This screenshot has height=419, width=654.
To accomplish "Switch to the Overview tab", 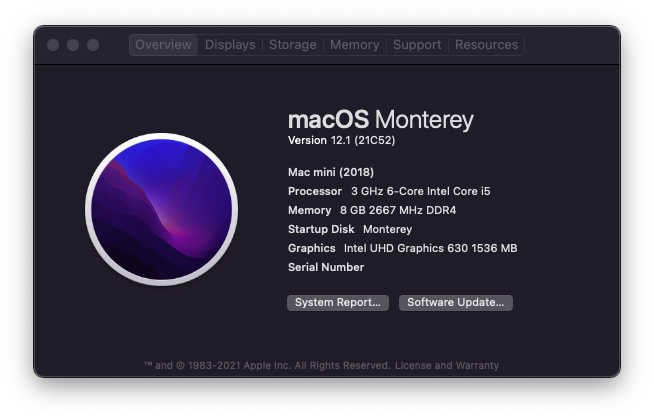I will pos(163,45).
